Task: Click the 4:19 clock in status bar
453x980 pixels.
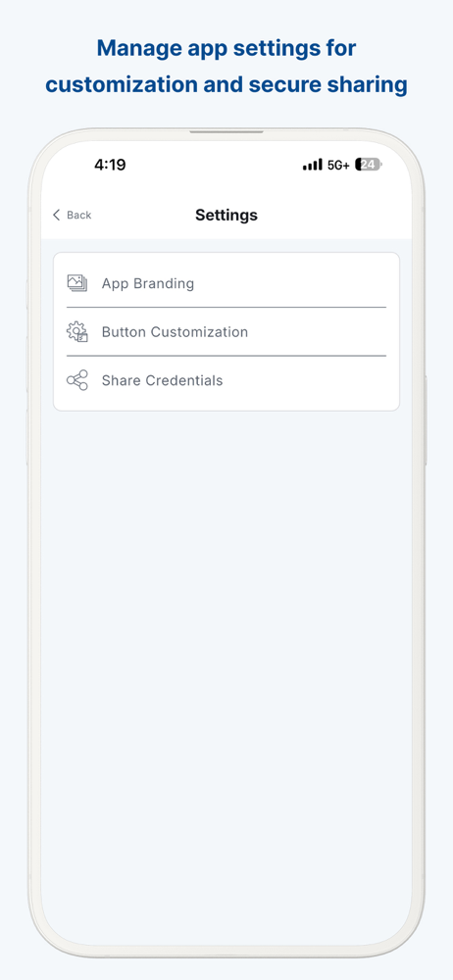Action: [x=110, y=165]
